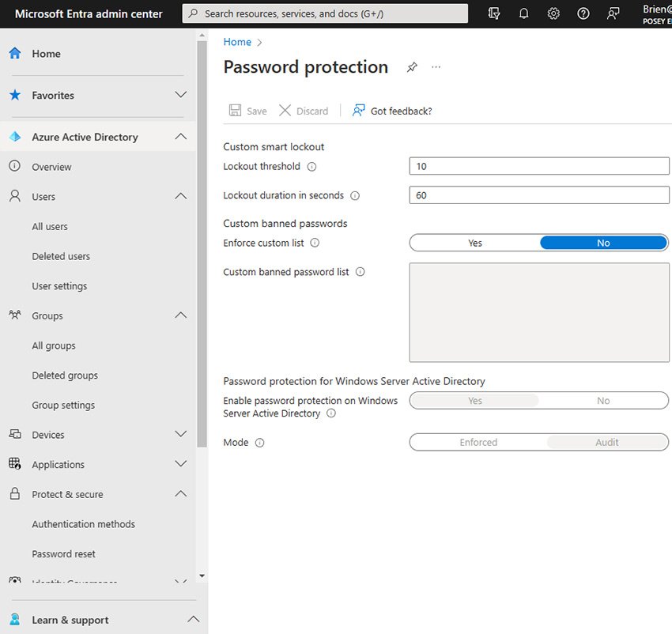Screen dimensions: 672x634
Task: Open the help menu icon
Action: [583, 13]
